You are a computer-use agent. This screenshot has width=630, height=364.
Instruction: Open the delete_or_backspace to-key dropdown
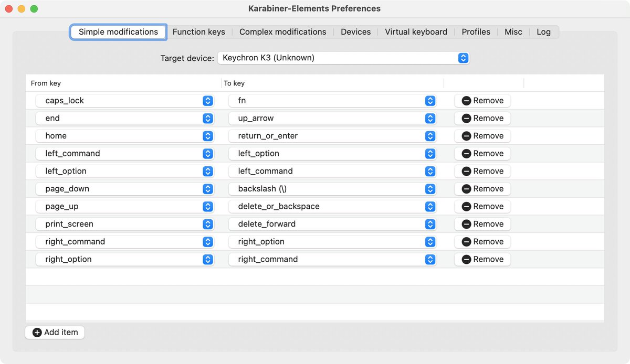[332, 206]
